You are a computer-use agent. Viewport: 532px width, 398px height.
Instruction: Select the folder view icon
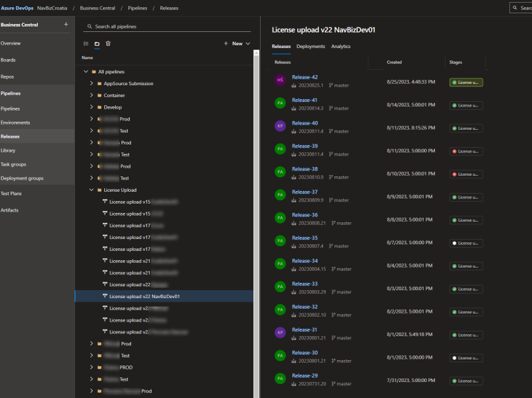coord(97,43)
